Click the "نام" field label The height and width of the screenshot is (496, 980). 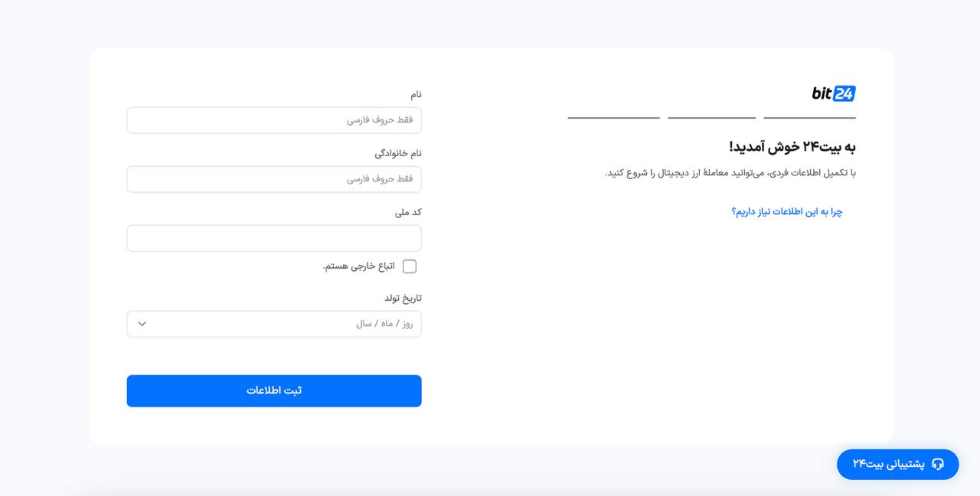416,94
